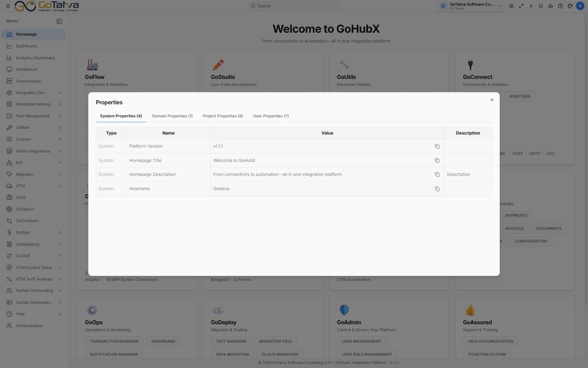
Task: Click the GoAdmin shield card icon
Action: (x=344, y=310)
